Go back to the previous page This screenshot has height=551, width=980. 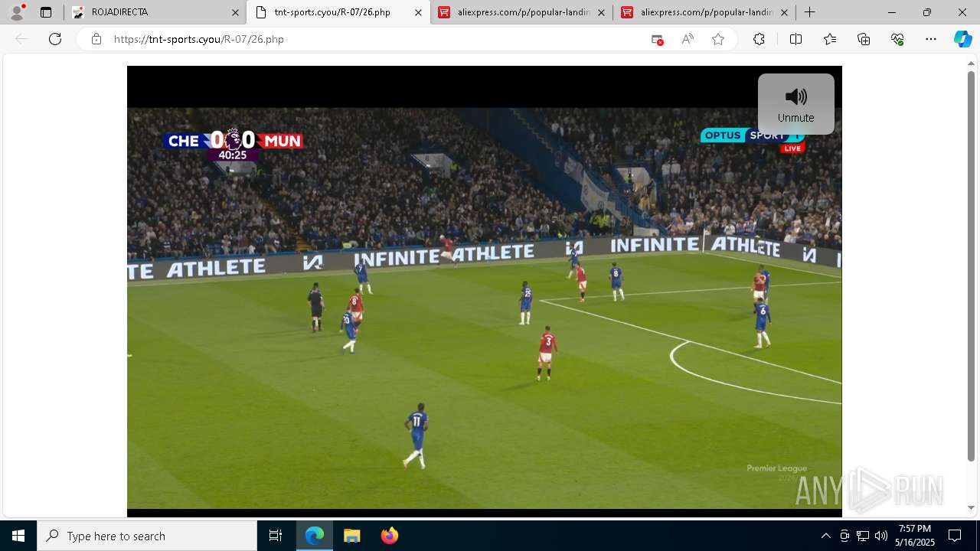coord(21,39)
